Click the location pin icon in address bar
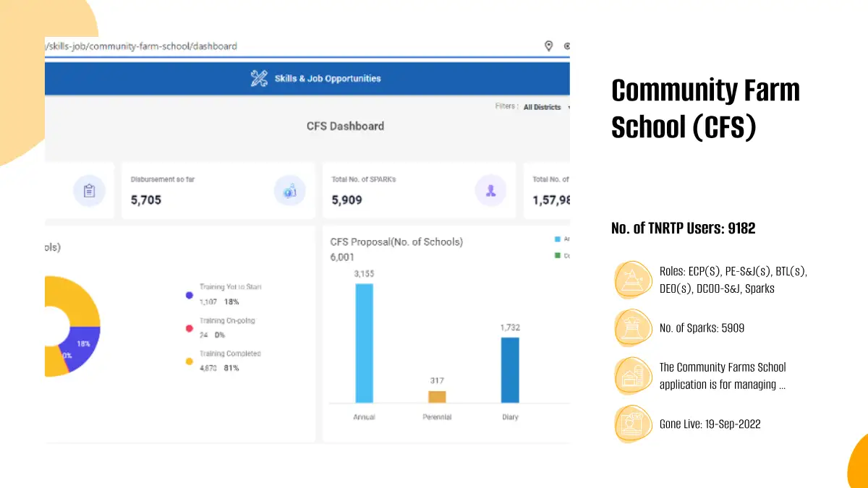 coord(548,46)
